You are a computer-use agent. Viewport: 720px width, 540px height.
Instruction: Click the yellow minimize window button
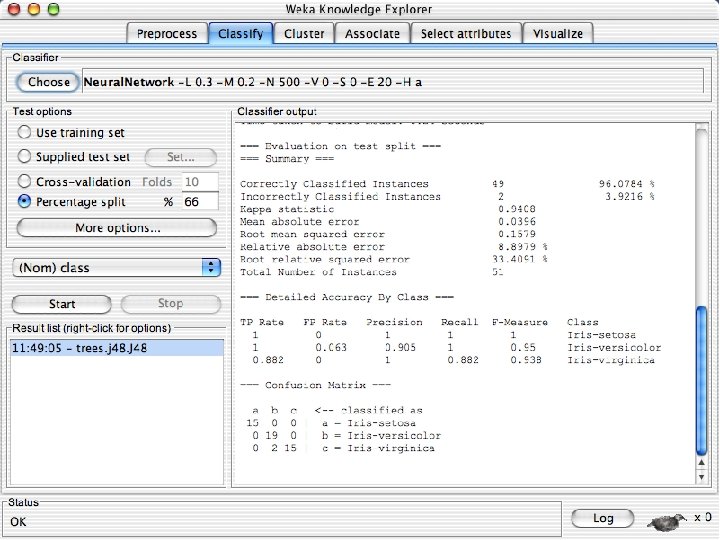pos(34,9)
